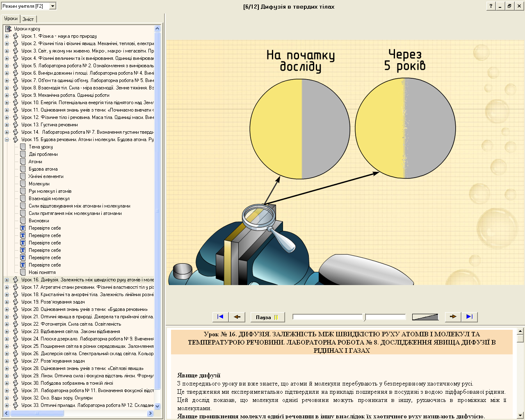Click the lesson icon for Урок 1
The image size is (525, 420).
tap(16, 36)
